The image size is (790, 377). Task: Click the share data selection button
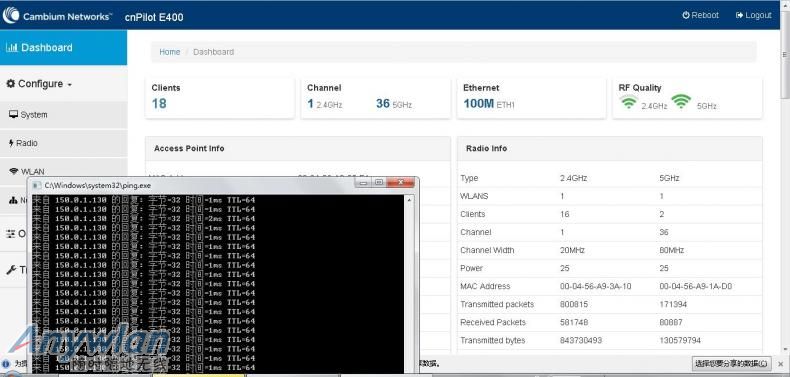[732, 363]
